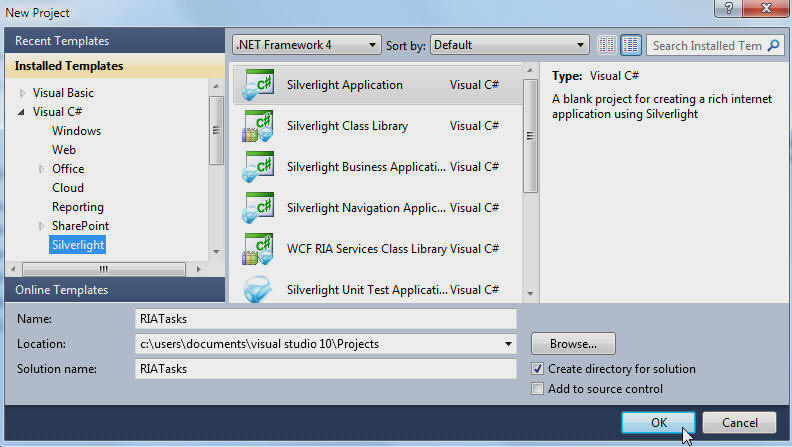The image size is (792, 447).
Task: Close the New Project dialog
Action: (766, 8)
